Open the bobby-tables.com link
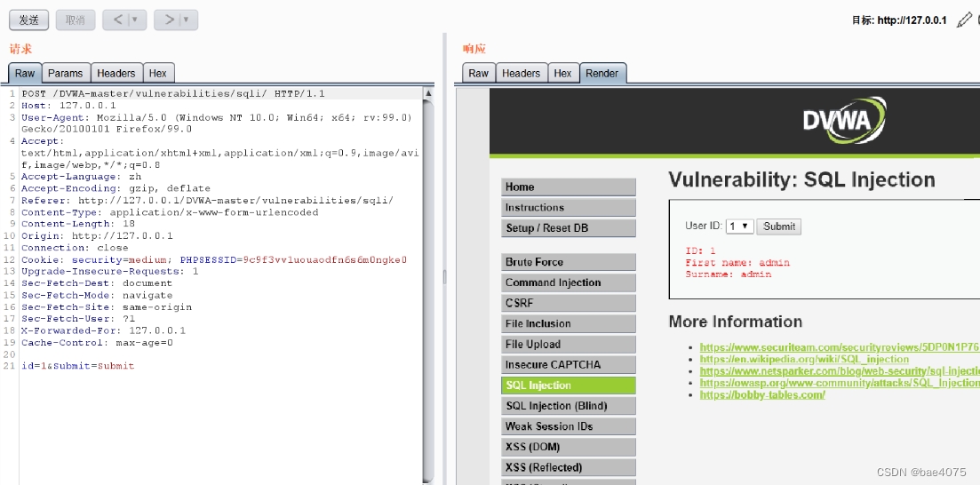The width and height of the screenshot is (980, 485). pos(761,394)
